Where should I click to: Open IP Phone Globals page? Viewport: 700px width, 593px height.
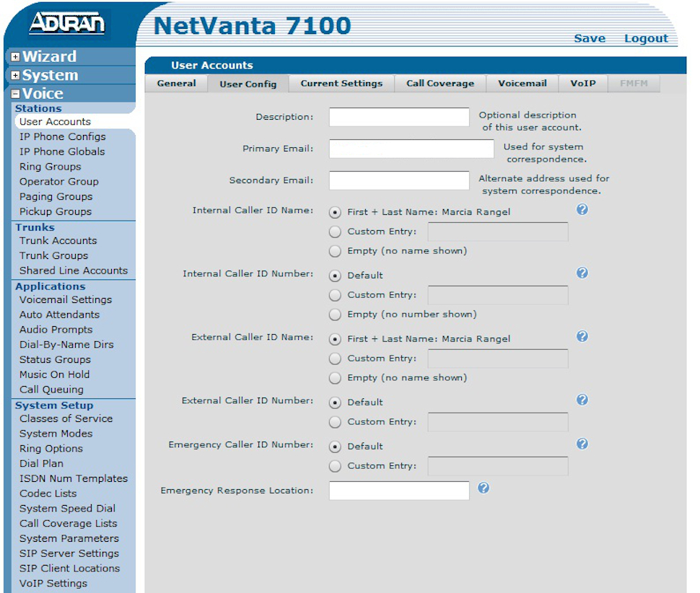(x=62, y=151)
